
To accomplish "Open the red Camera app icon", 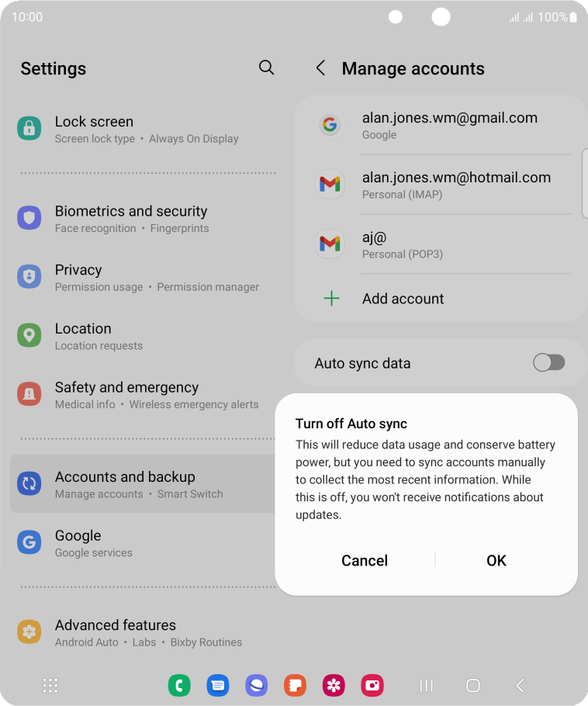I will (372, 685).
